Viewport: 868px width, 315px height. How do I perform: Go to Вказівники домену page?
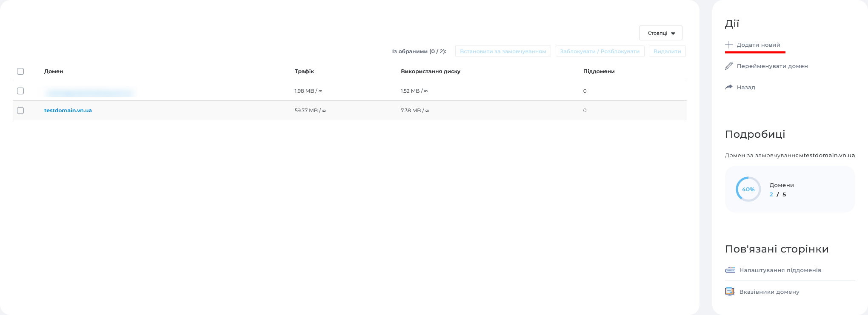point(769,292)
